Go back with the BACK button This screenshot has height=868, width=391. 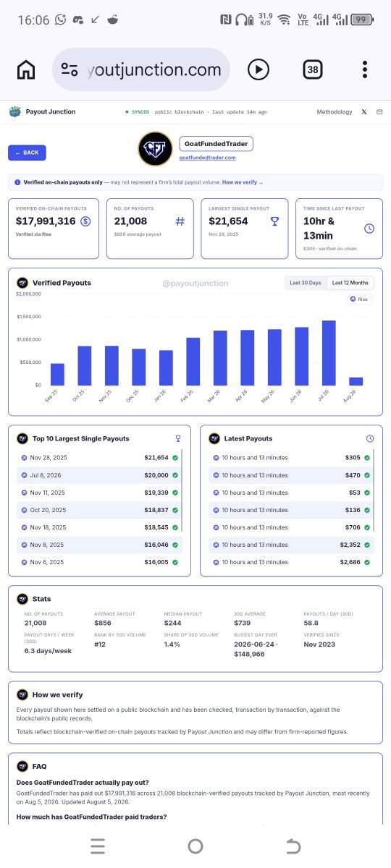point(27,153)
